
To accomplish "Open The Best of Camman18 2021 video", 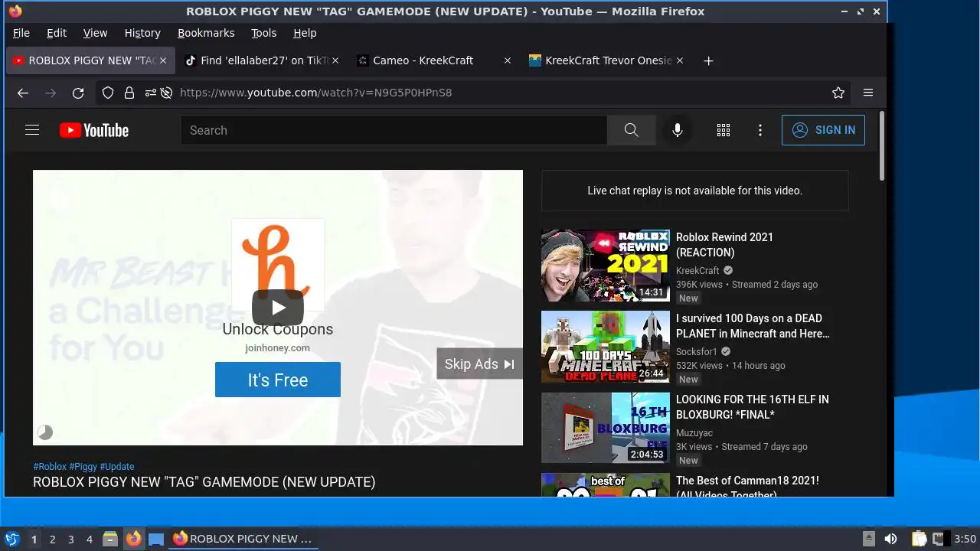I will (x=747, y=485).
